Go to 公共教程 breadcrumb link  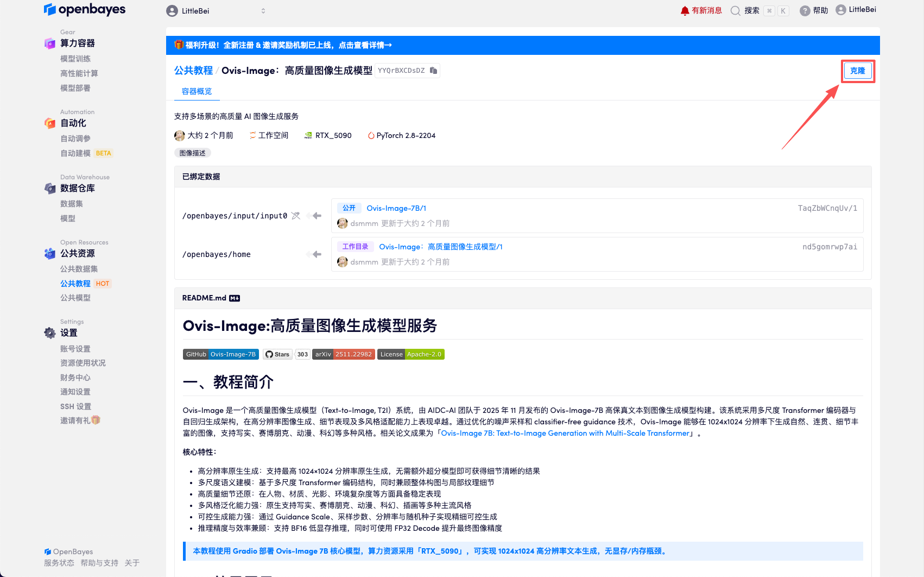pyautogui.click(x=193, y=71)
